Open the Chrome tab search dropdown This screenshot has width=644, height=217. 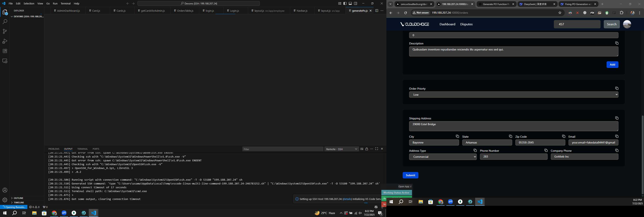[x=390, y=4]
